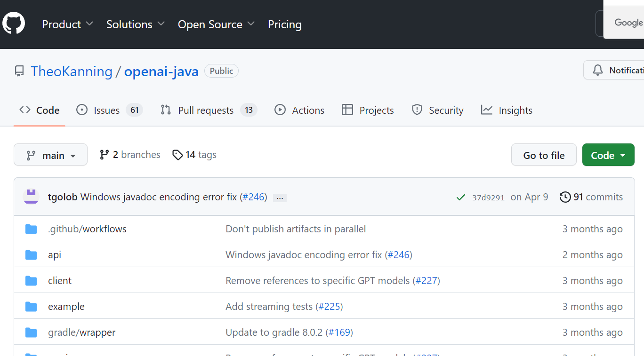
Task: Expand the Product menu
Action: [x=67, y=24]
